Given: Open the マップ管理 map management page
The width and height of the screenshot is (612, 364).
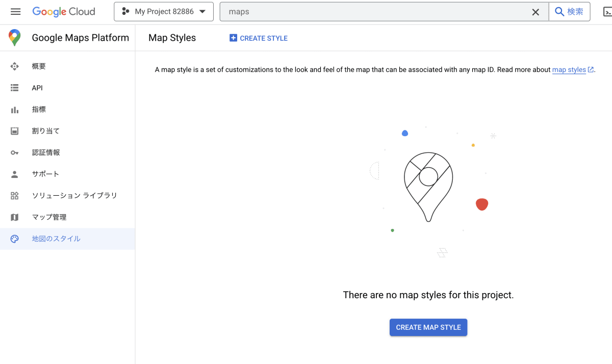Looking at the screenshot, I should (67, 217).
